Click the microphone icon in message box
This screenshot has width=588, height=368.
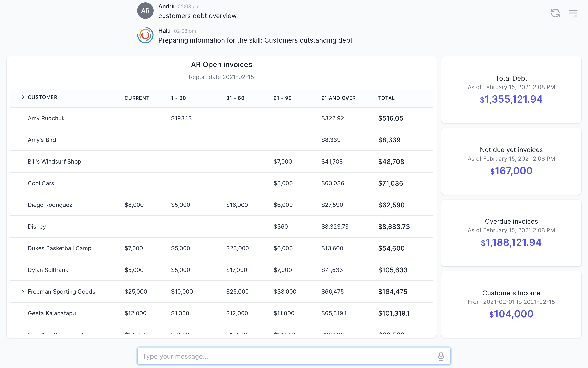[x=441, y=356]
